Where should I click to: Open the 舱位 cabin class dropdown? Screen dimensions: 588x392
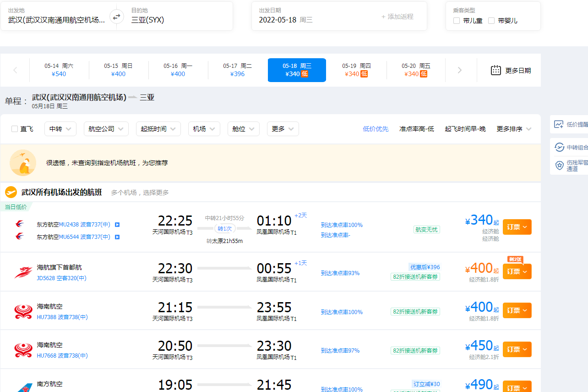click(x=243, y=129)
